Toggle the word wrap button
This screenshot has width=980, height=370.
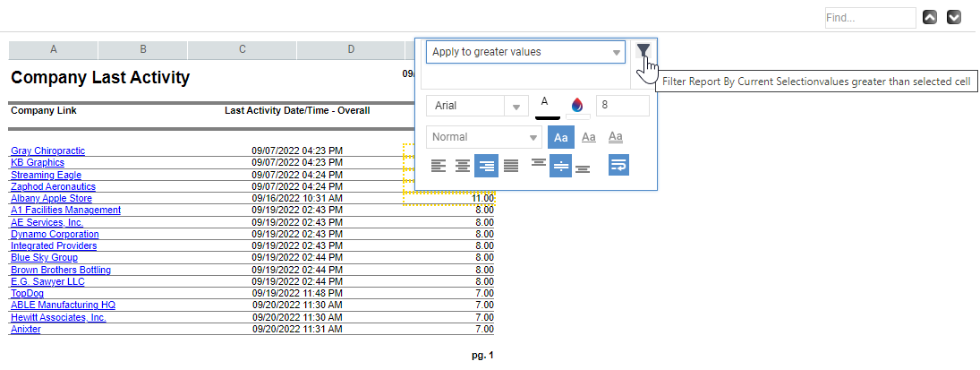[x=618, y=165]
